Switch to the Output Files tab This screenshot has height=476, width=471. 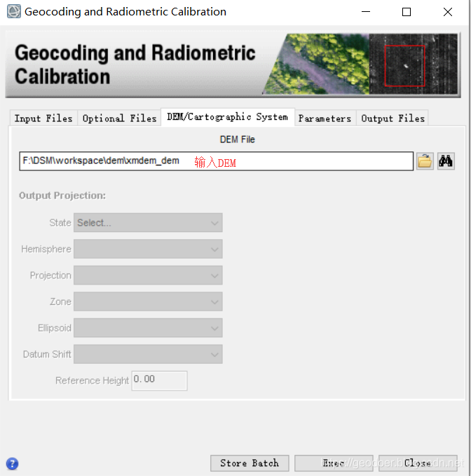click(x=392, y=118)
